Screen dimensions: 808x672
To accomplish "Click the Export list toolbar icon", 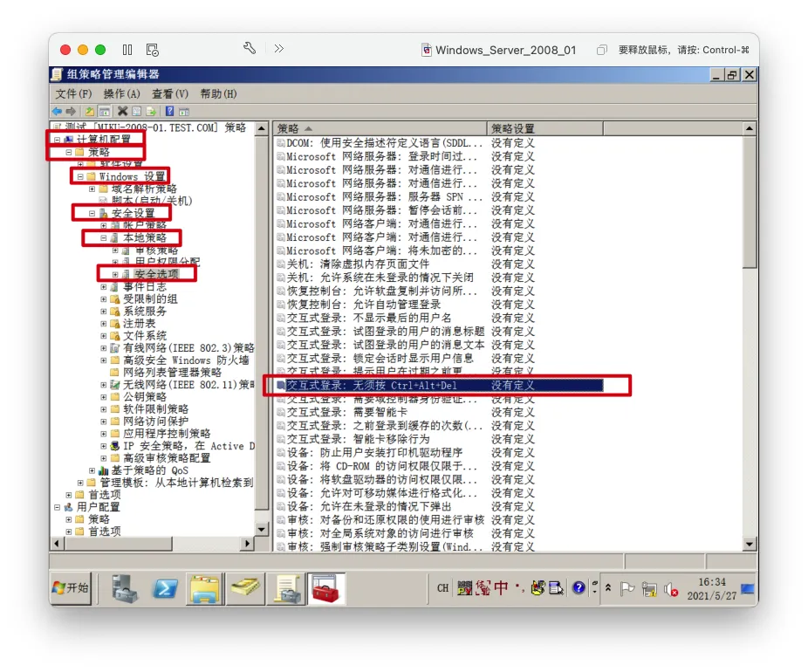I will coord(151,112).
